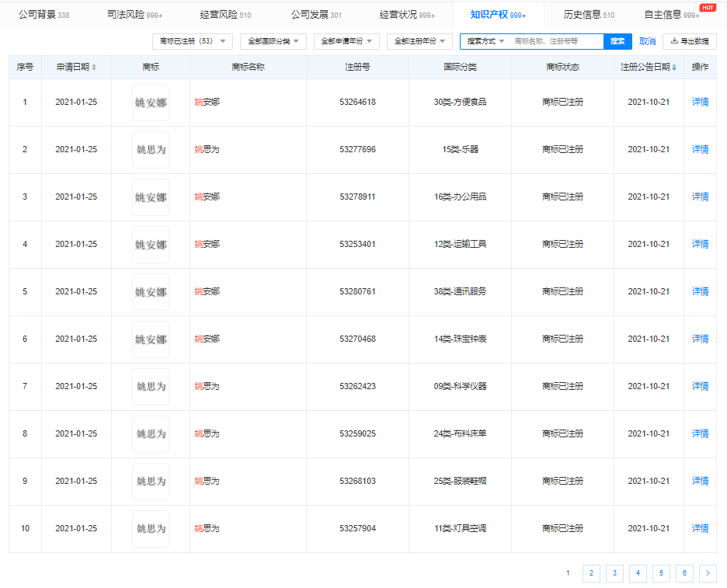Open 详情 for registration 53259025
The height and width of the screenshot is (588, 727).
(700, 433)
